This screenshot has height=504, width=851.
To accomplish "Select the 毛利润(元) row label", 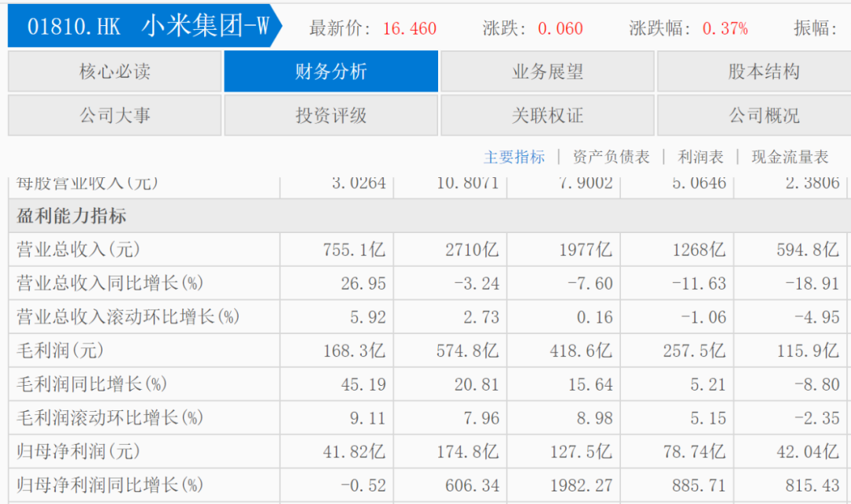I will point(60,350).
